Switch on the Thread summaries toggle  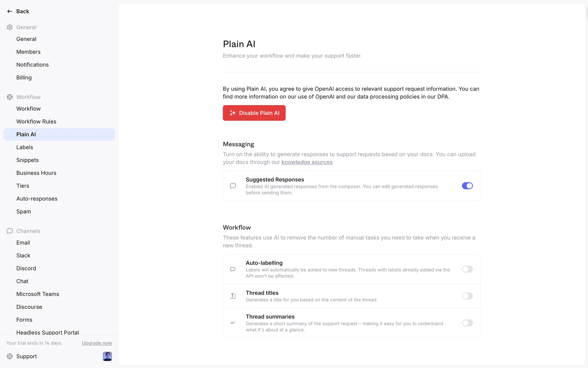(467, 323)
